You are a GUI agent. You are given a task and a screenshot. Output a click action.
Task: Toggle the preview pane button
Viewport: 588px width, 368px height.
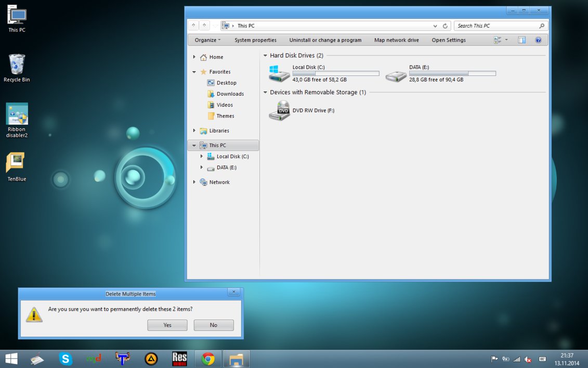point(521,40)
